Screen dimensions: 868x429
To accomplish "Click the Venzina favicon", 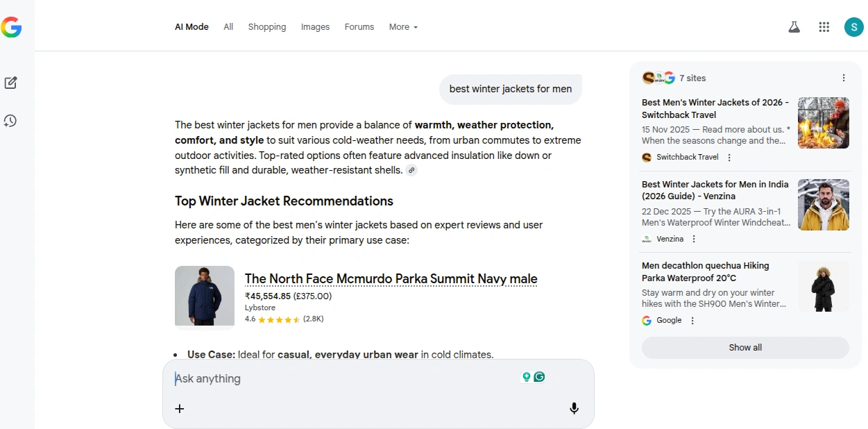I will point(647,239).
